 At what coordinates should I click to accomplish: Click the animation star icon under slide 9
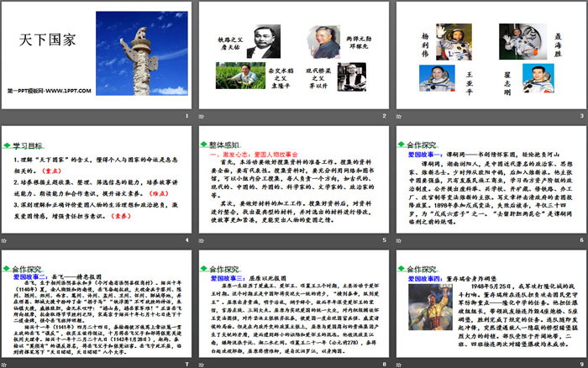(x=399, y=365)
